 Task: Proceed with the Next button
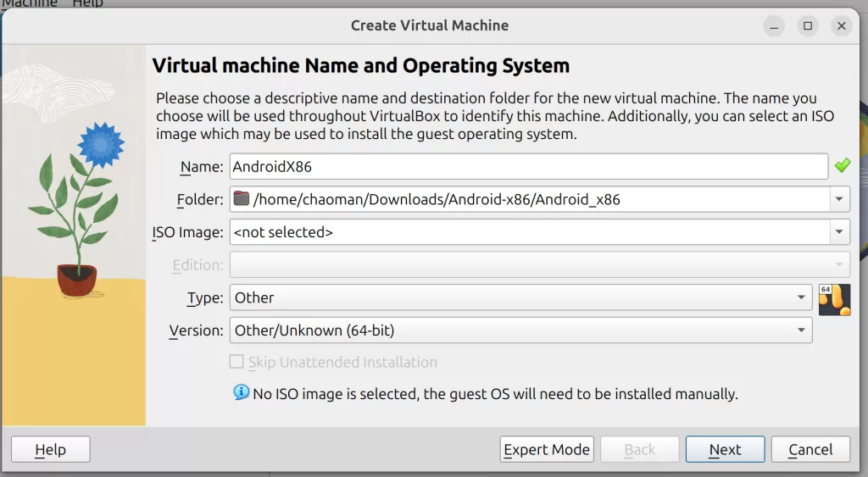725,450
